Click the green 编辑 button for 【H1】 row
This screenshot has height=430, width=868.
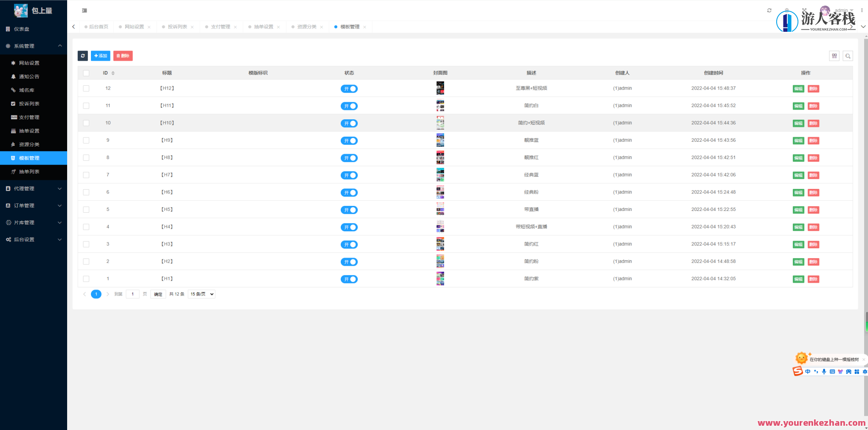(798, 279)
